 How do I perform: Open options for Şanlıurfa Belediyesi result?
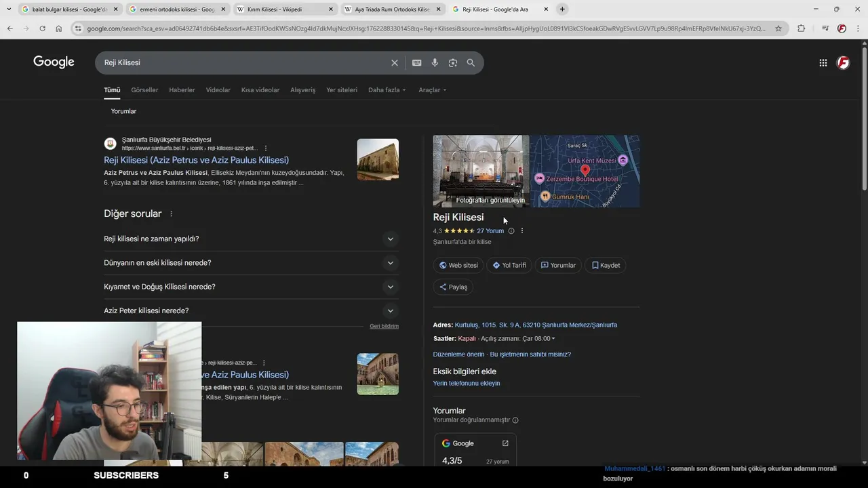(x=266, y=148)
